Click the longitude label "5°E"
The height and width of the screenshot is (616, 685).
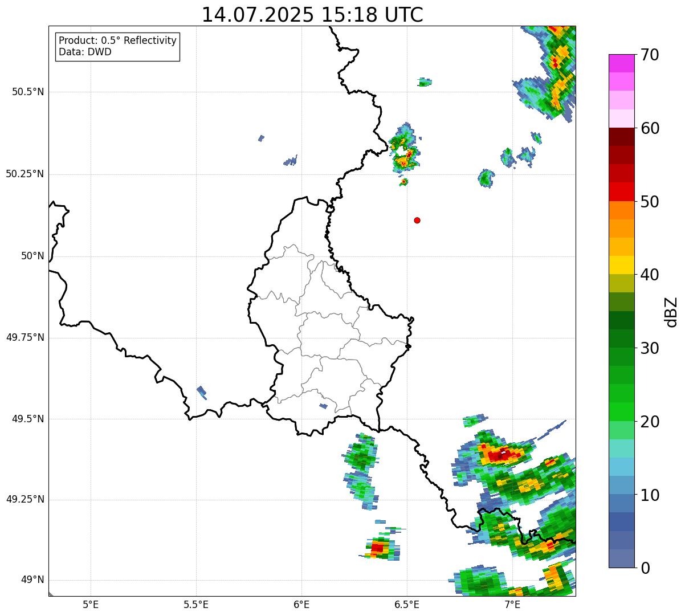pos(91,604)
